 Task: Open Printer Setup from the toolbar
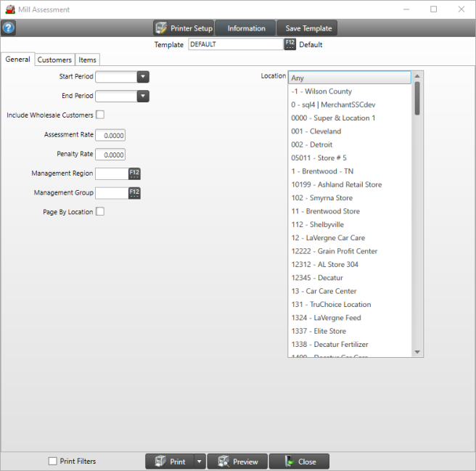click(184, 28)
